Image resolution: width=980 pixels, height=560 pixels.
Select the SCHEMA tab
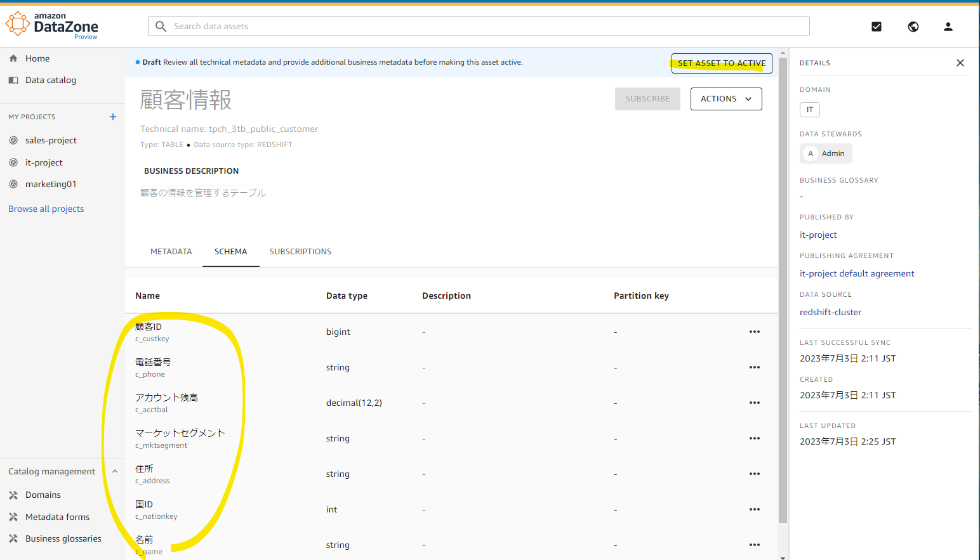[x=231, y=252]
